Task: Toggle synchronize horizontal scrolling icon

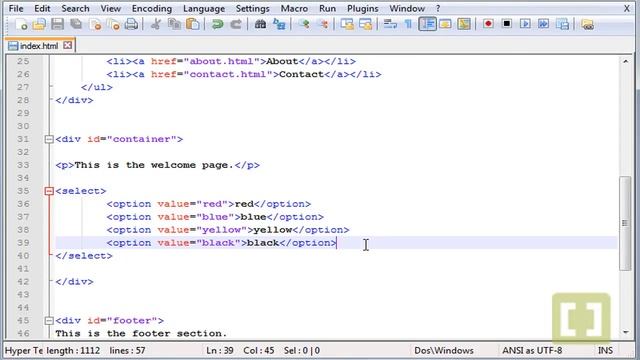Action: tap(366, 24)
